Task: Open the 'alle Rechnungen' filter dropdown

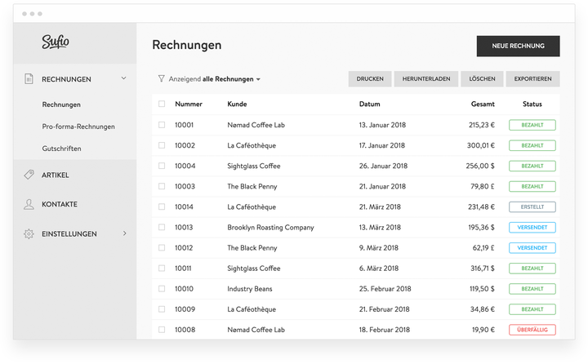Action: pos(232,79)
